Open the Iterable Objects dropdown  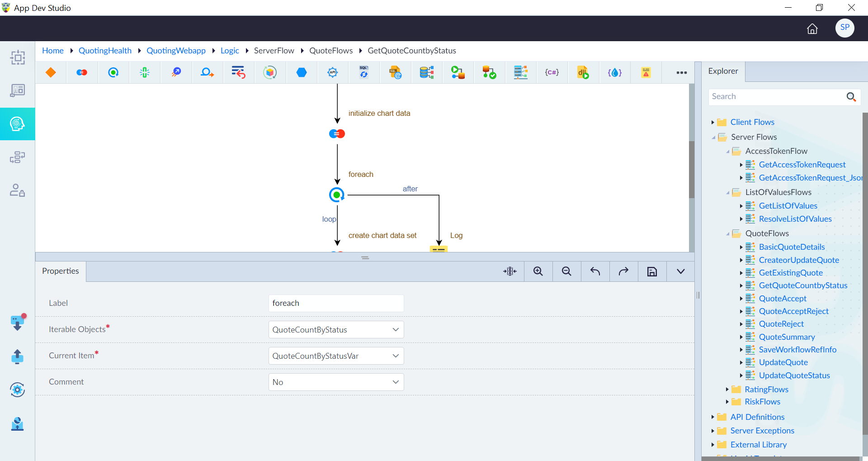pos(336,330)
